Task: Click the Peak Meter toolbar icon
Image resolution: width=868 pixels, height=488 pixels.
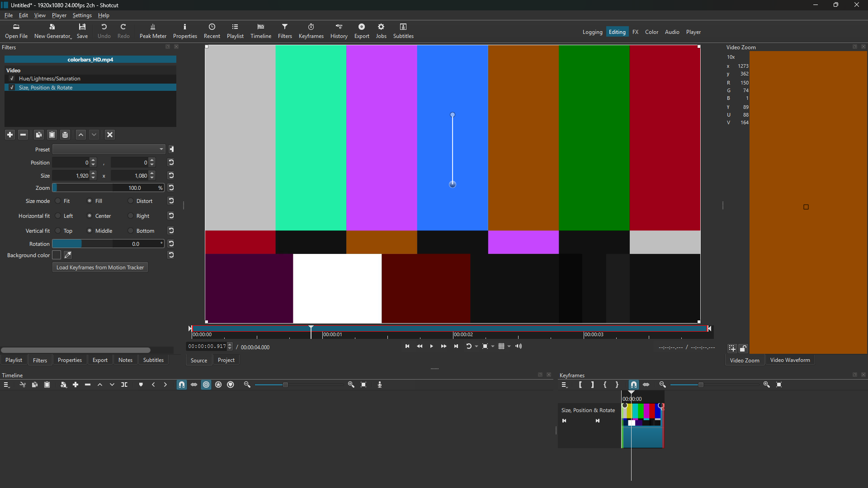Action: [x=153, y=31]
